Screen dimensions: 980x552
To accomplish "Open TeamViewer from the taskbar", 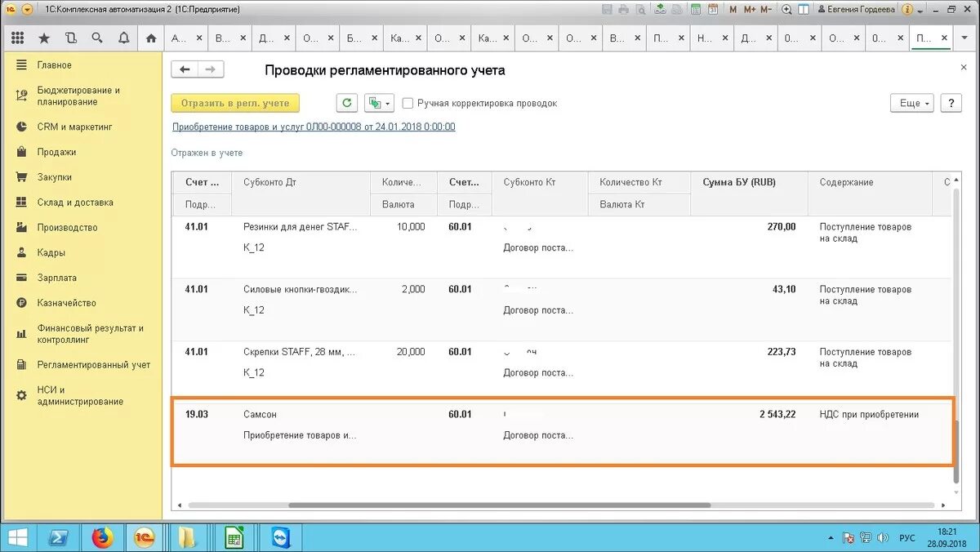I will tap(282, 537).
